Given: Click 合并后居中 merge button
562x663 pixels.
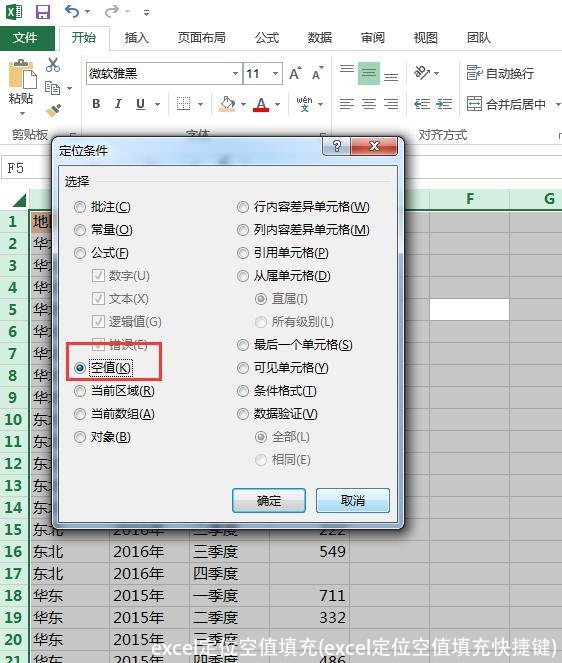Looking at the screenshot, I should tap(507, 104).
